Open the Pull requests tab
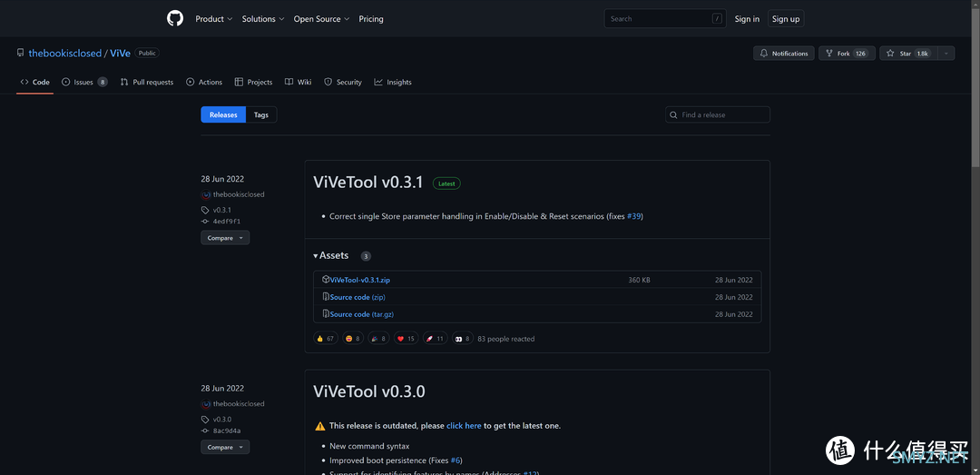The image size is (980, 475). click(147, 82)
